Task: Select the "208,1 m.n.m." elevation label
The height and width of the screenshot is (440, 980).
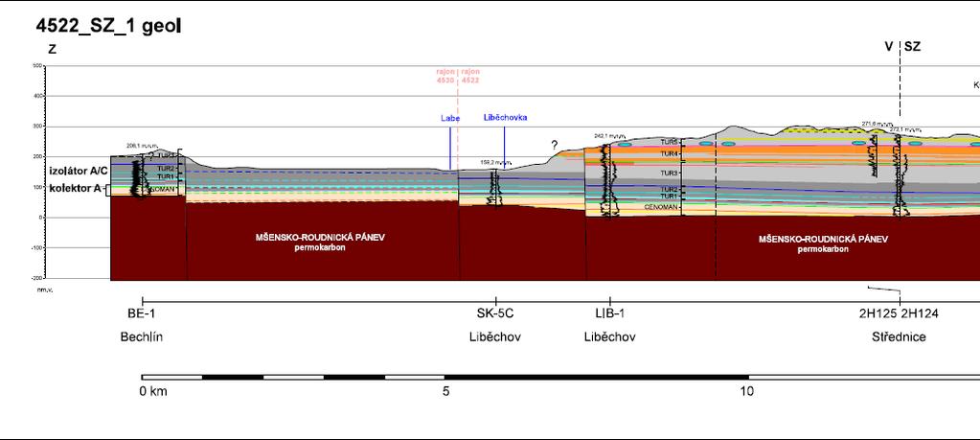Action: pyautogui.click(x=143, y=146)
